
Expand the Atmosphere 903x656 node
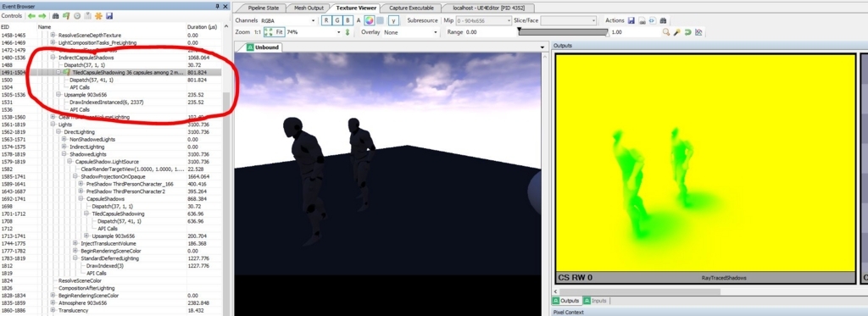coord(53,303)
